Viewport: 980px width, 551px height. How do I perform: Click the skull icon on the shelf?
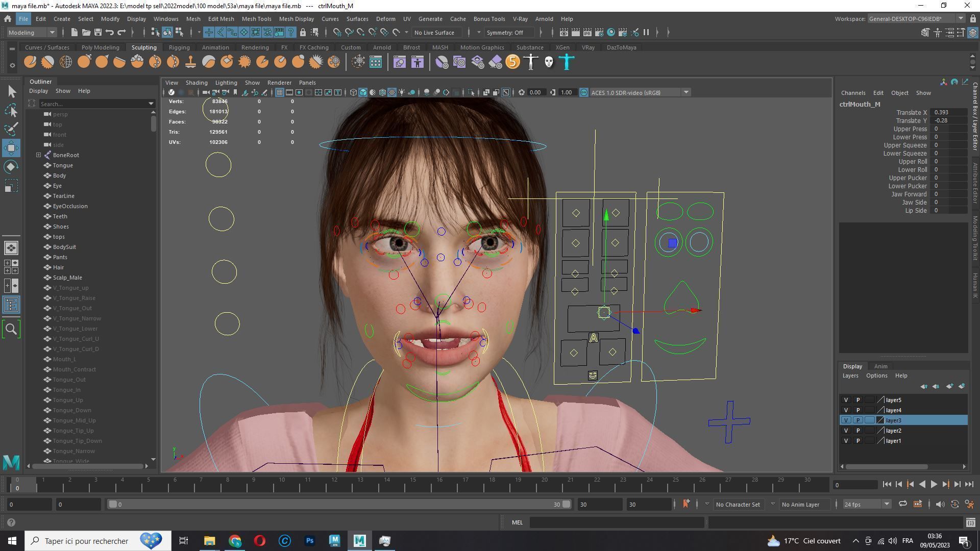549,62
